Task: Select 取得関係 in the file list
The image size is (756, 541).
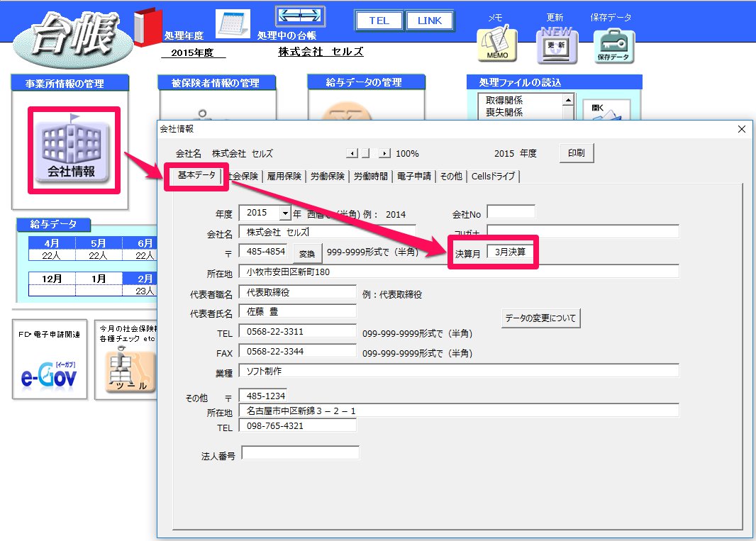Action: click(x=504, y=100)
